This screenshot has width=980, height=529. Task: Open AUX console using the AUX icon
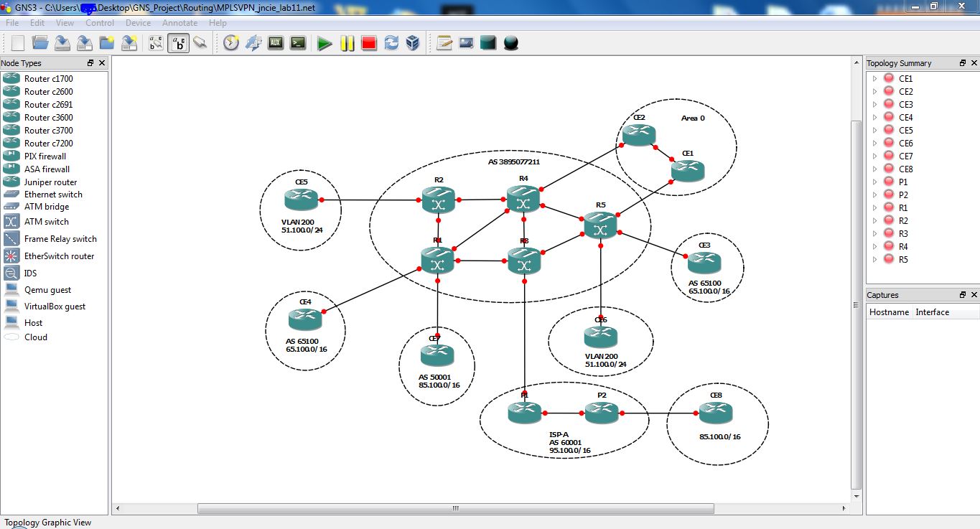click(275, 43)
